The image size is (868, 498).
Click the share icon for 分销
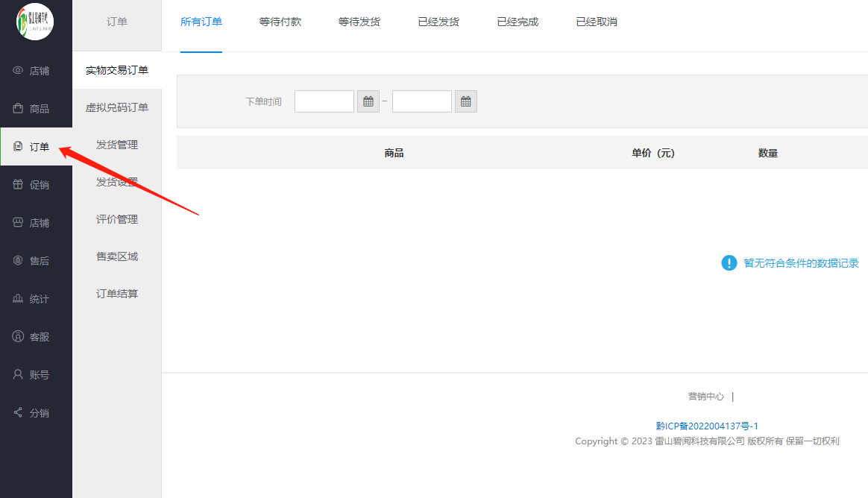click(19, 413)
